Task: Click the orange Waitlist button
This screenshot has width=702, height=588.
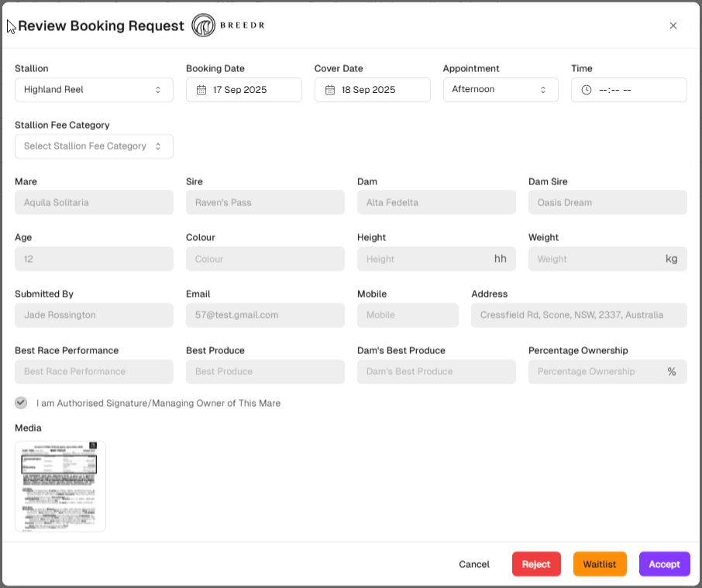Action: [599, 564]
